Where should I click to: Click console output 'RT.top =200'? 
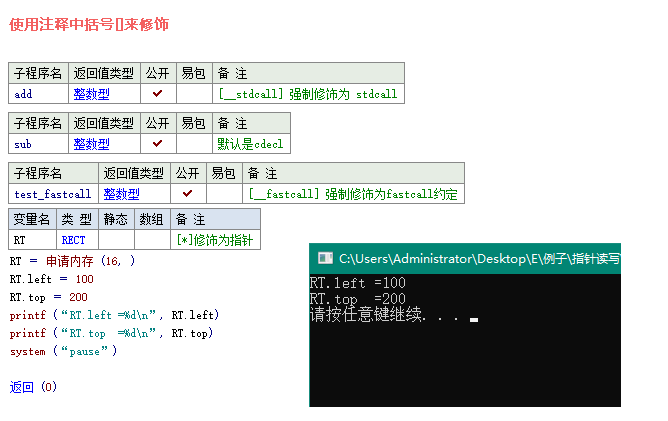[358, 299]
